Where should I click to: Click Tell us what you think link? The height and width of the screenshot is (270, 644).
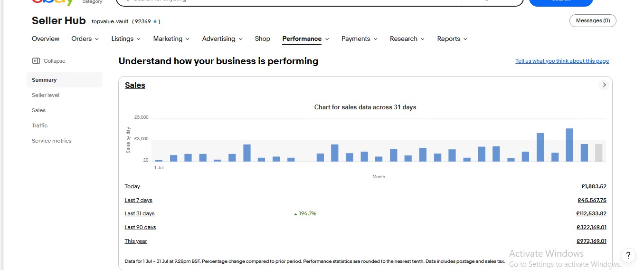point(562,61)
